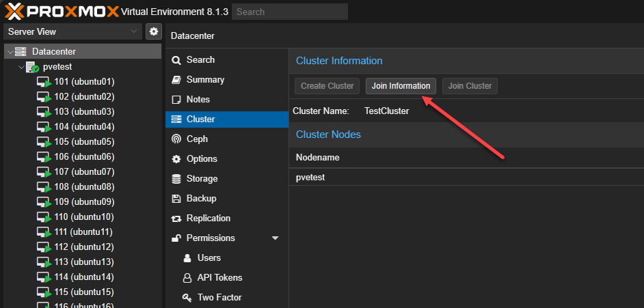Click the Two Factor key icon
Screen dimensions: 644x308
coord(187,298)
